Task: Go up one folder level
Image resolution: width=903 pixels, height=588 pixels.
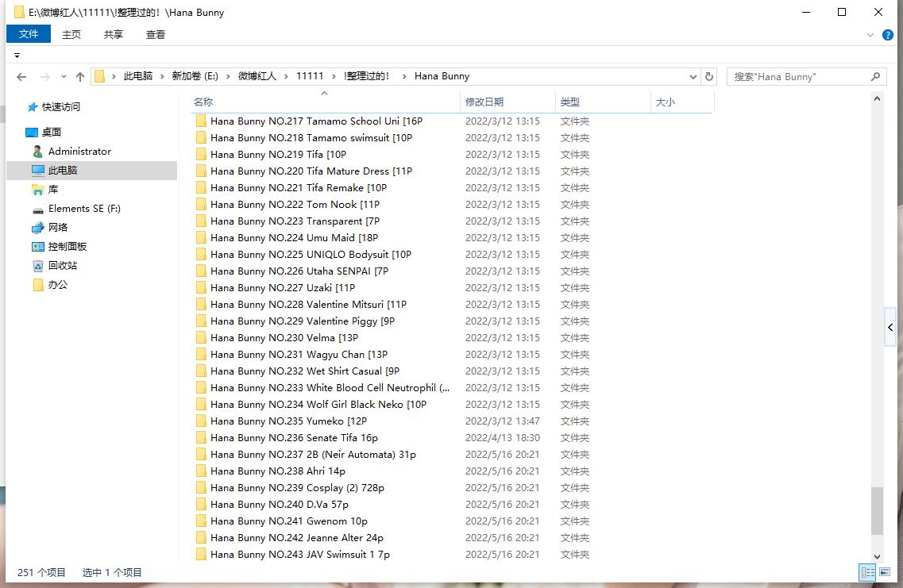Action: click(x=80, y=76)
